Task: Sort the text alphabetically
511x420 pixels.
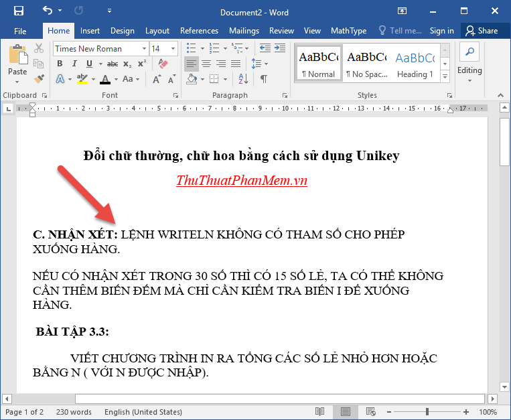Action: [x=243, y=79]
